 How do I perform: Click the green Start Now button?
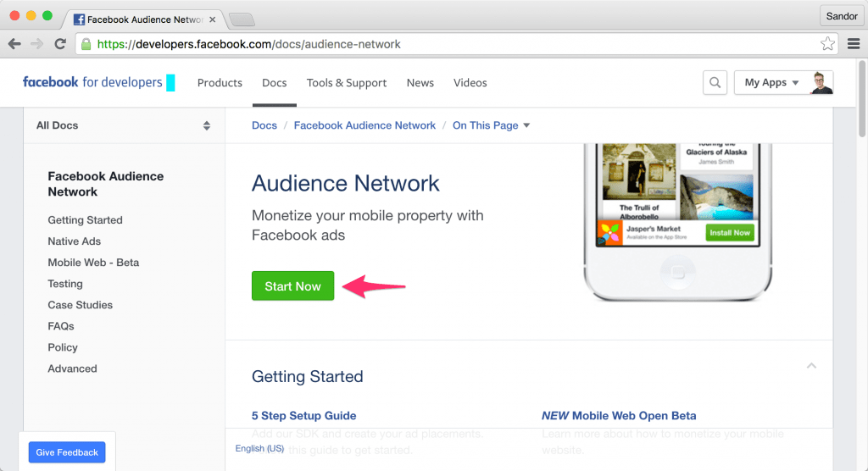tap(292, 286)
